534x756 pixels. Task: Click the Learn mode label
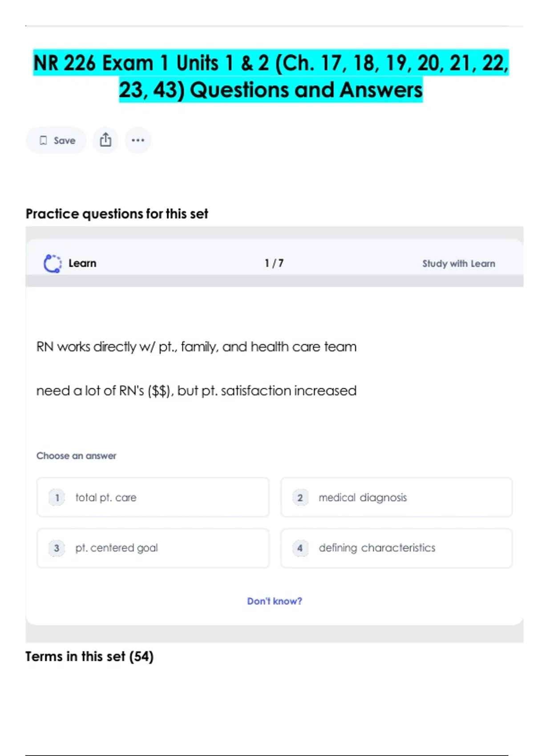82,263
